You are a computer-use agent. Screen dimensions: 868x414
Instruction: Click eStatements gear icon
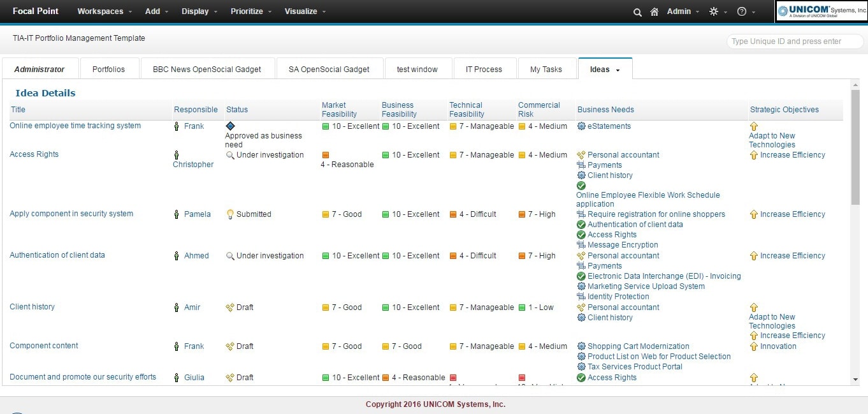pyautogui.click(x=581, y=126)
